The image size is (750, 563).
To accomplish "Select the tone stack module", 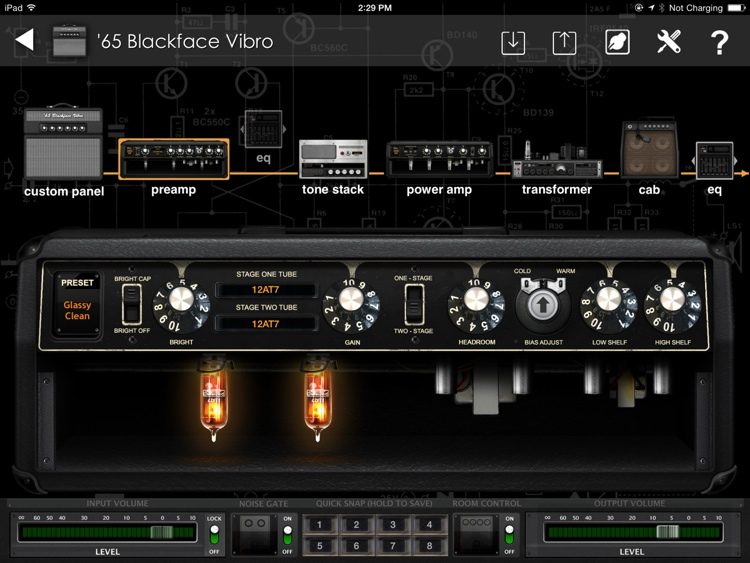I will coord(333,158).
